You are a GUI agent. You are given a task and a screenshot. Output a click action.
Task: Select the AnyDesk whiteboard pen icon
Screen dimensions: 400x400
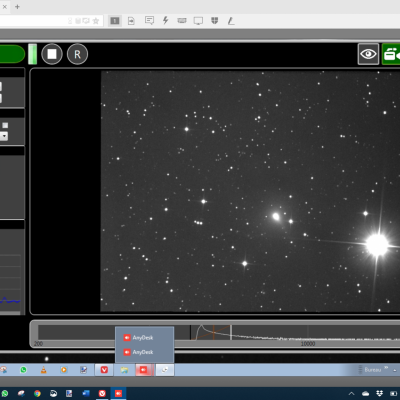(x=231, y=21)
